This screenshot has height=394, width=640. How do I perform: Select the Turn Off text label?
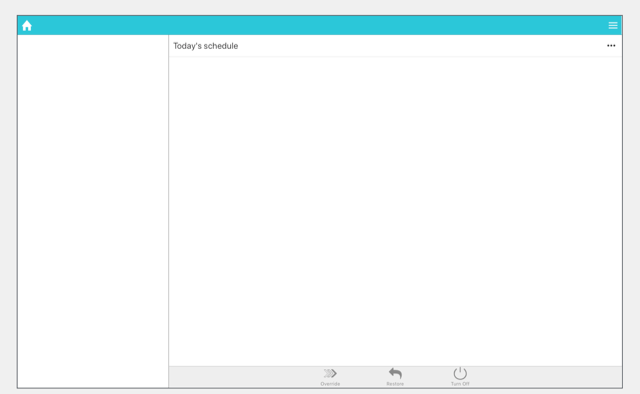coord(460,384)
